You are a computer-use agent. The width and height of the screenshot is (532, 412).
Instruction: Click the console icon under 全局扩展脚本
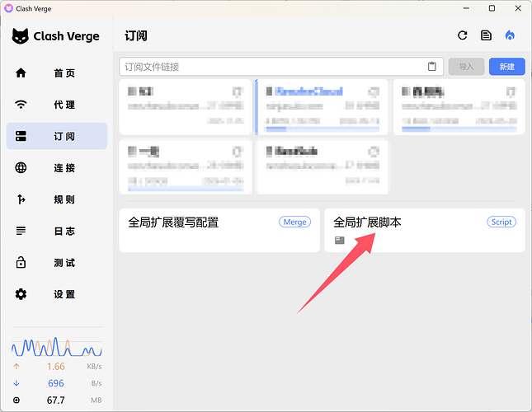click(x=339, y=241)
